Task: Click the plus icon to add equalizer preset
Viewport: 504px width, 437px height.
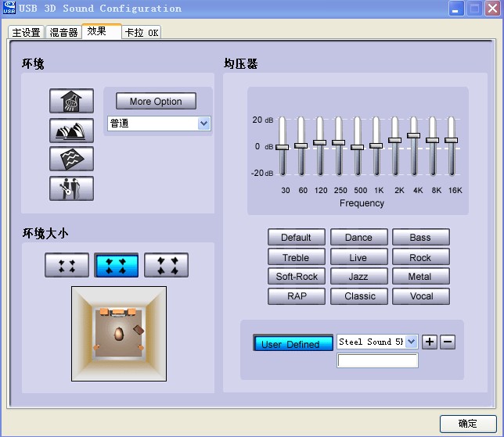Action: [x=430, y=342]
